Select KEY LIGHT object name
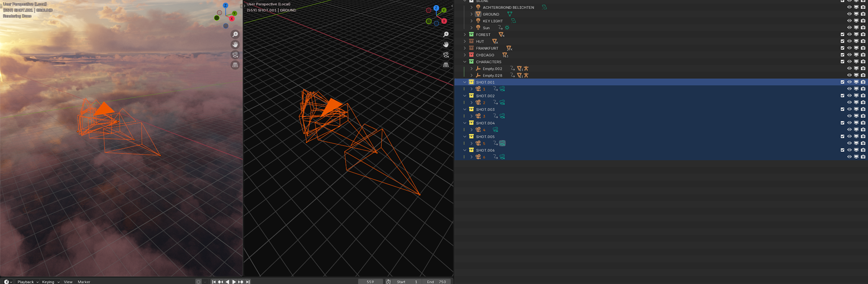 [x=492, y=21]
